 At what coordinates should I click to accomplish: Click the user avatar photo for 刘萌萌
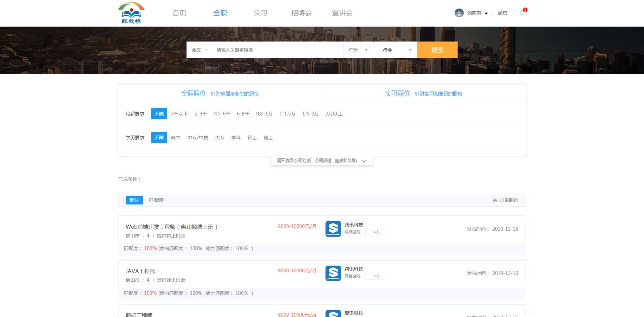click(x=459, y=13)
